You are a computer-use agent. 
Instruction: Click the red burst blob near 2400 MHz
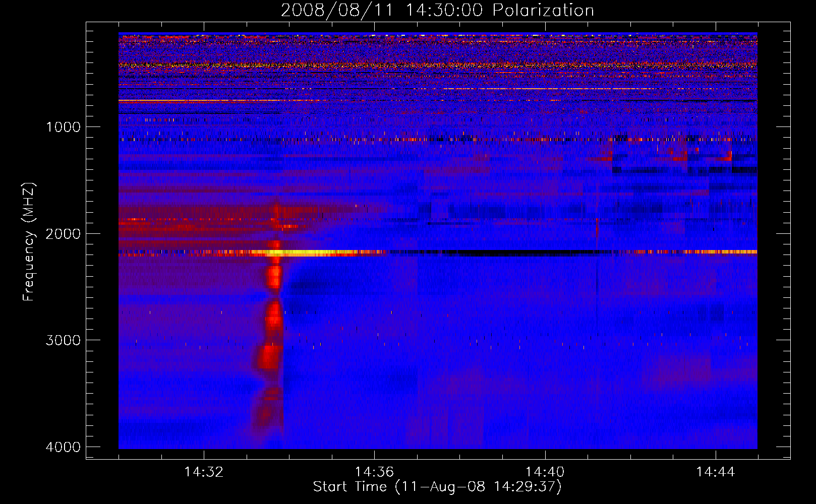274,276
